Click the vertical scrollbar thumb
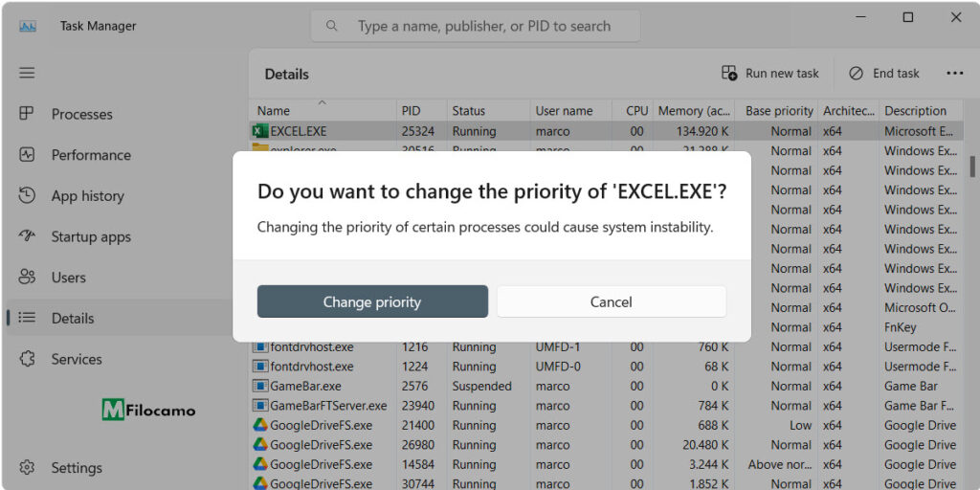 click(x=972, y=167)
